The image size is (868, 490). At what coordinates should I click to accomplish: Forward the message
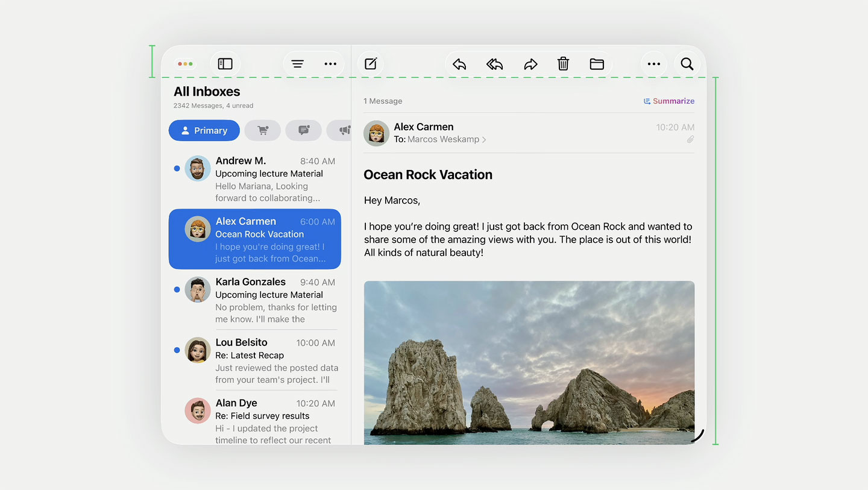click(530, 64)
